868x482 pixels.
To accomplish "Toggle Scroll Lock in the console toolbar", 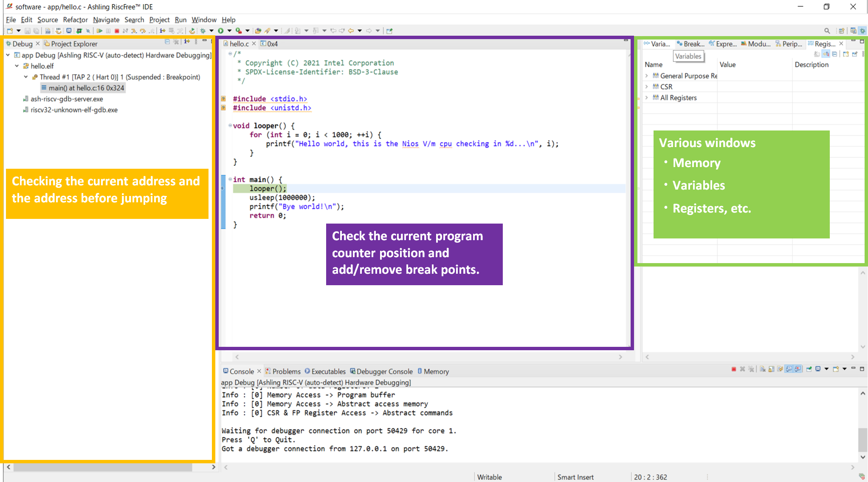I will (x=771, y=369).
